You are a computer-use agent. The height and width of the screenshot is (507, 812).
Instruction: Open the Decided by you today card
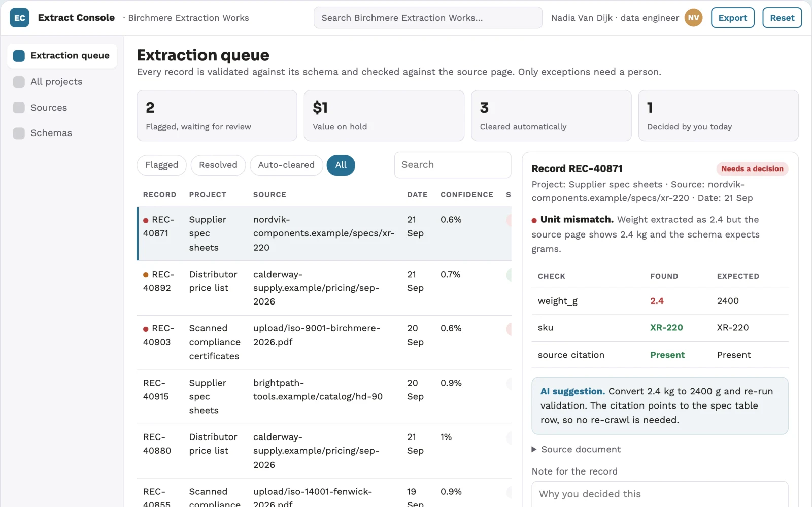tap(718, 116)
